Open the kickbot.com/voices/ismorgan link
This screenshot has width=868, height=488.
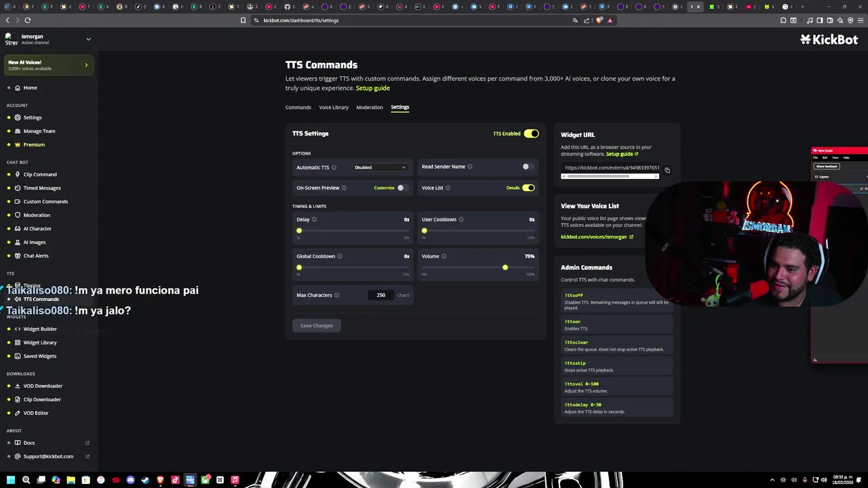[x=597, y=237]
